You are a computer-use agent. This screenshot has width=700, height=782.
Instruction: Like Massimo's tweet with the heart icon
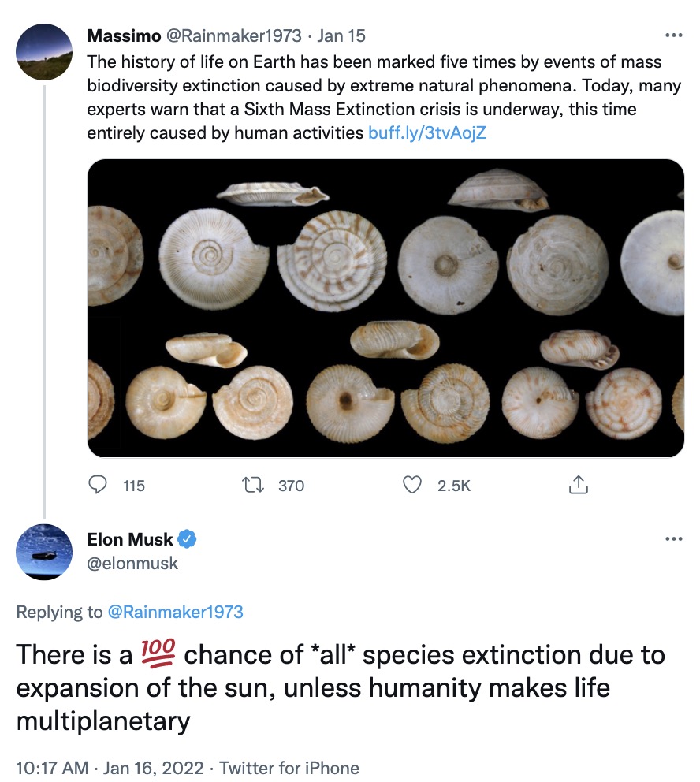(x=412, y=485)
